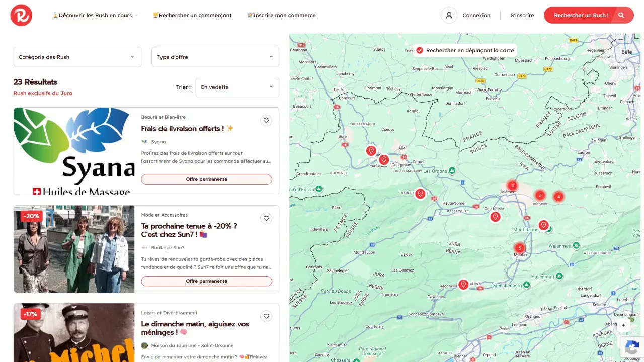Expand the Catégorie des Rush dropdown
Image resolution: width=644 pixels, height=362 pixels.
click(x=77, y=57)
